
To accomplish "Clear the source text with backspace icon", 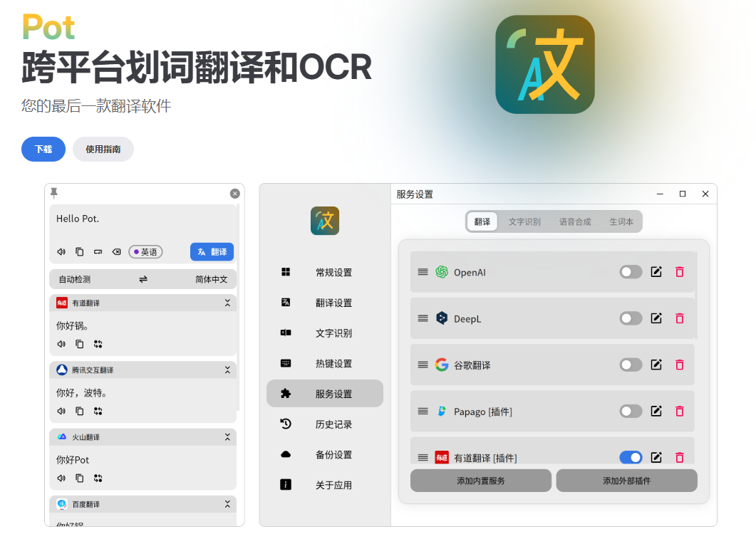I will [117, 251].
